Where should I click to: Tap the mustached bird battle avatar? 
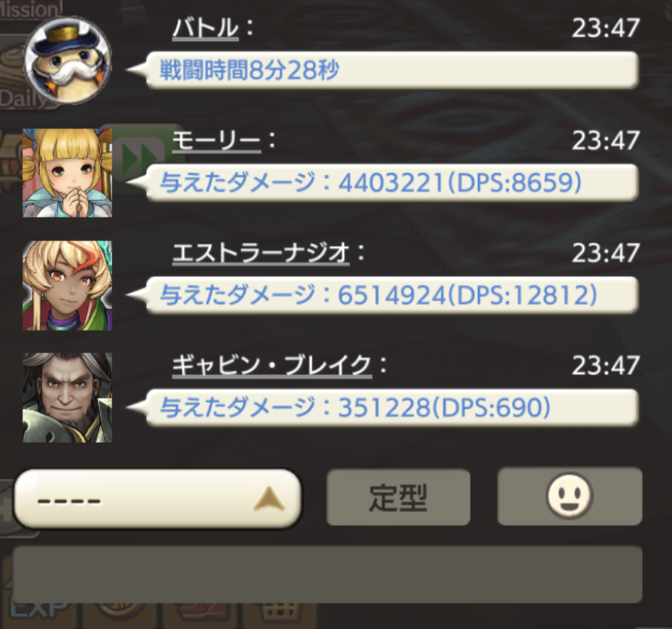(x=68, y=61)
